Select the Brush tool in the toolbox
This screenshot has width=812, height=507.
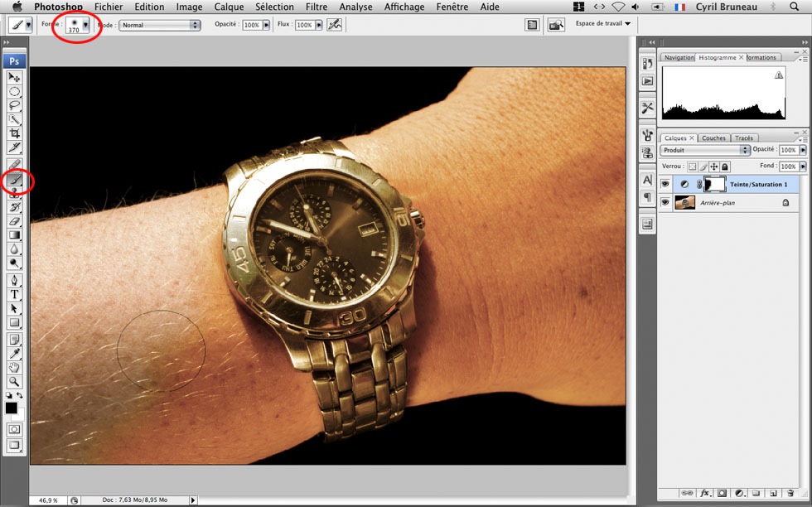coord(15,180)
